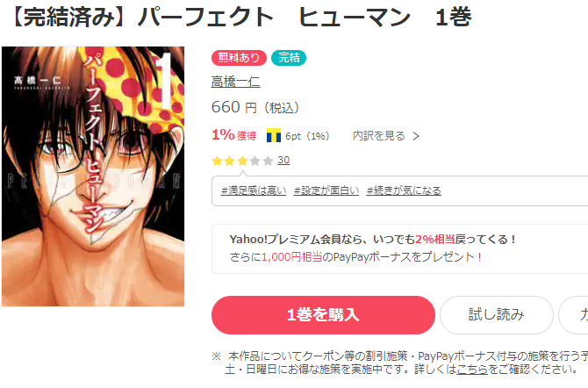Click the 1% 獲得 label
This screenshot has height=388, width=588.
(234, 135)
